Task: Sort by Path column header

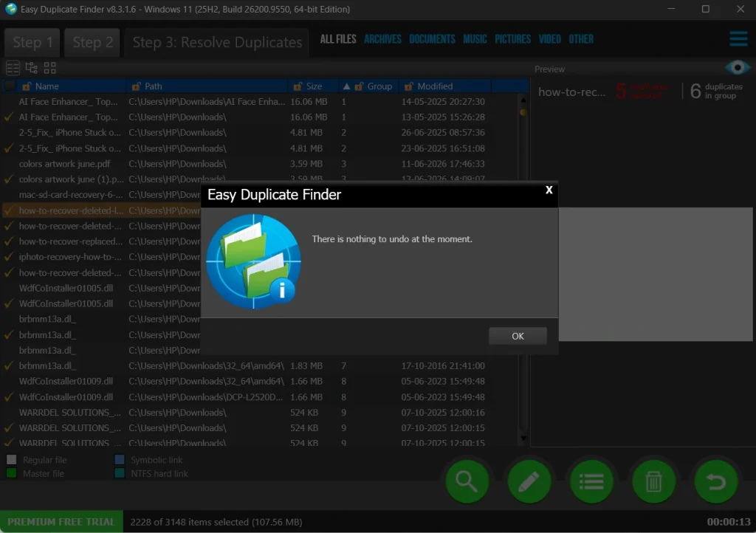Action: (154, 86)
